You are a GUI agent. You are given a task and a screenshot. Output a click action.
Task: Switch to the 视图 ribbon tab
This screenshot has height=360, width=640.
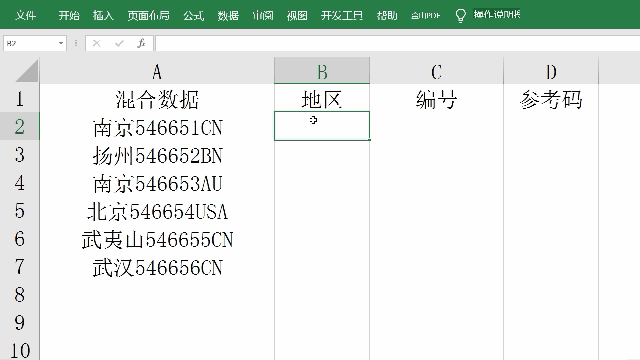(297, 16)
